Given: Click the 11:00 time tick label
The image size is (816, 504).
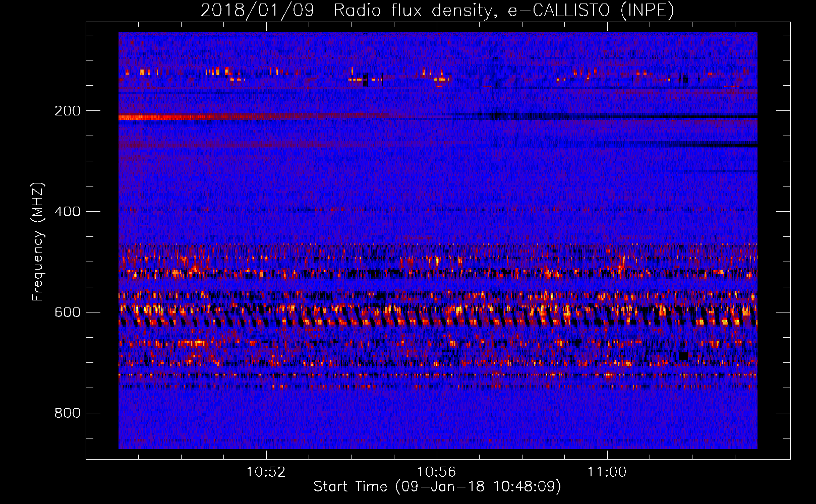Looking at the screenshot, I should (607, 472).
